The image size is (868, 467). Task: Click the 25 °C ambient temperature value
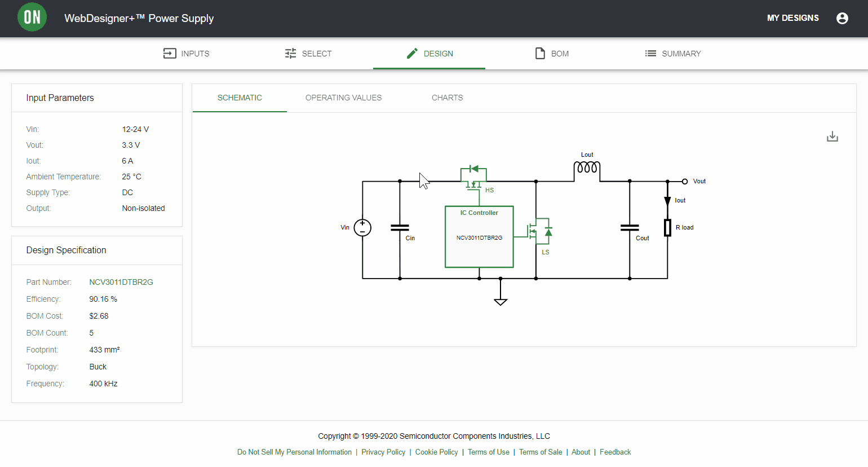point(131,177)
